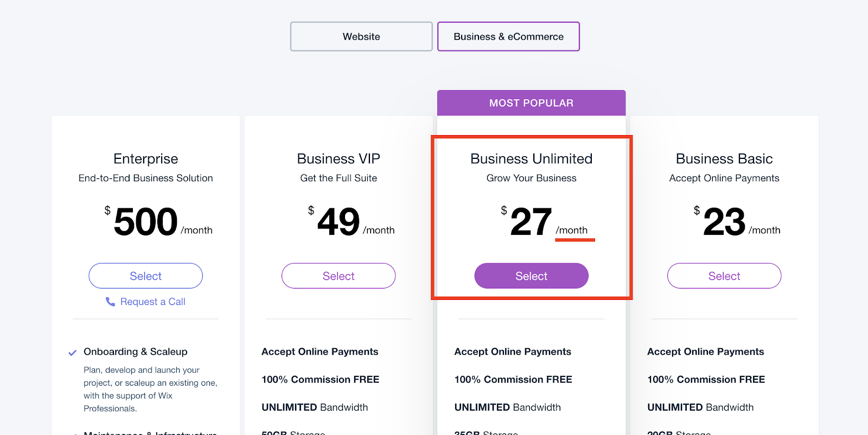Click the $49 monthly price
The image size is (868, 435).
click(339, 222)
